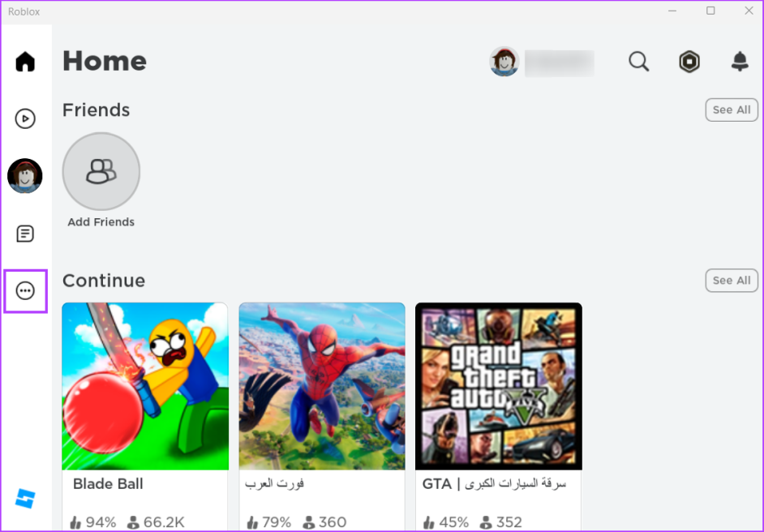Open the Grand Theft Auto game thumbnail
The image size is (764, 532).
[x=498, y=386]
